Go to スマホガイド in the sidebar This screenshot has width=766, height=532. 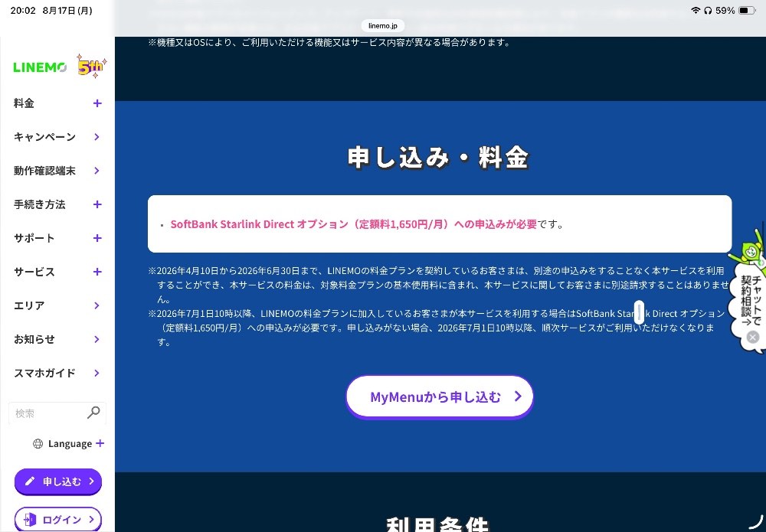(44, 373)
